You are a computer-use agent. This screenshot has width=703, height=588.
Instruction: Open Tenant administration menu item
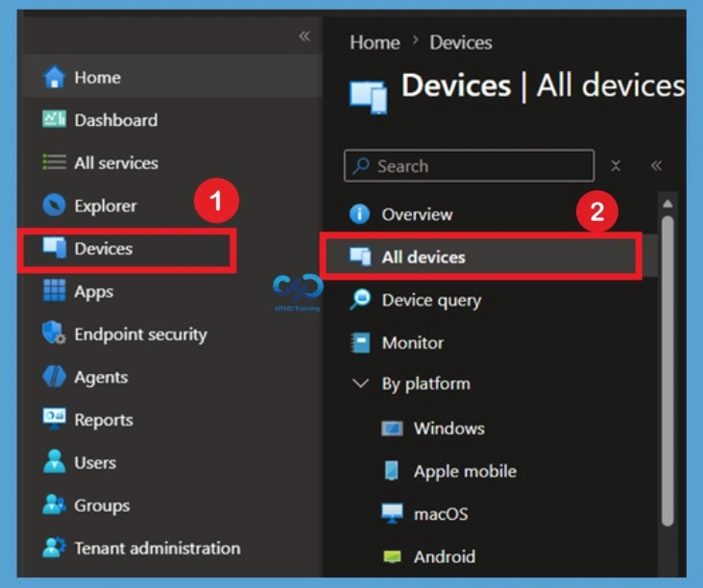tap(173, 548)
